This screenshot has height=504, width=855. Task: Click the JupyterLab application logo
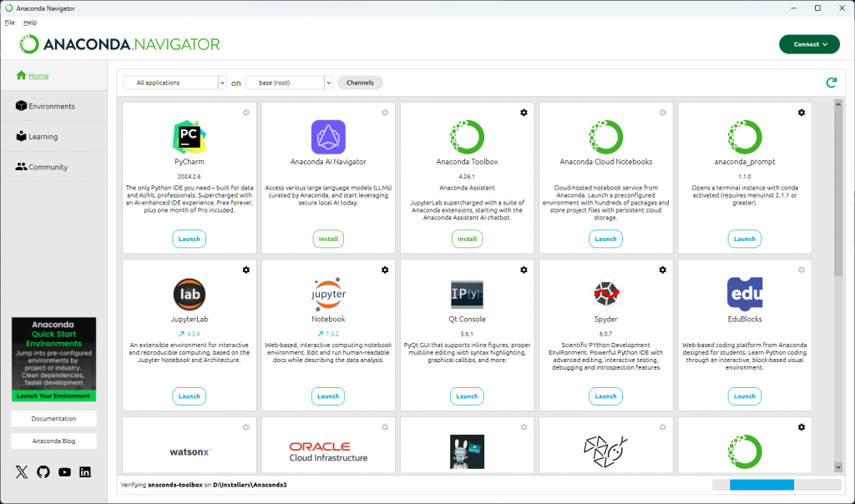pos(190,295)
